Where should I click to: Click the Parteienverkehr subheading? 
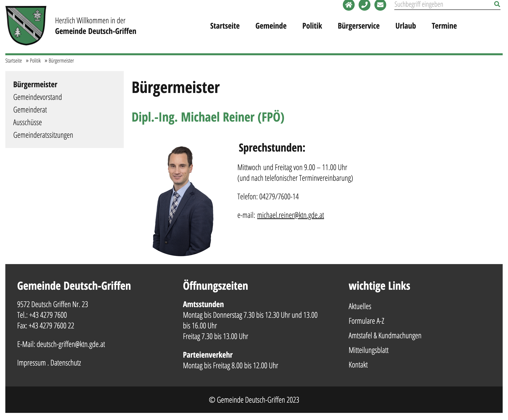[x=208, y=355]
